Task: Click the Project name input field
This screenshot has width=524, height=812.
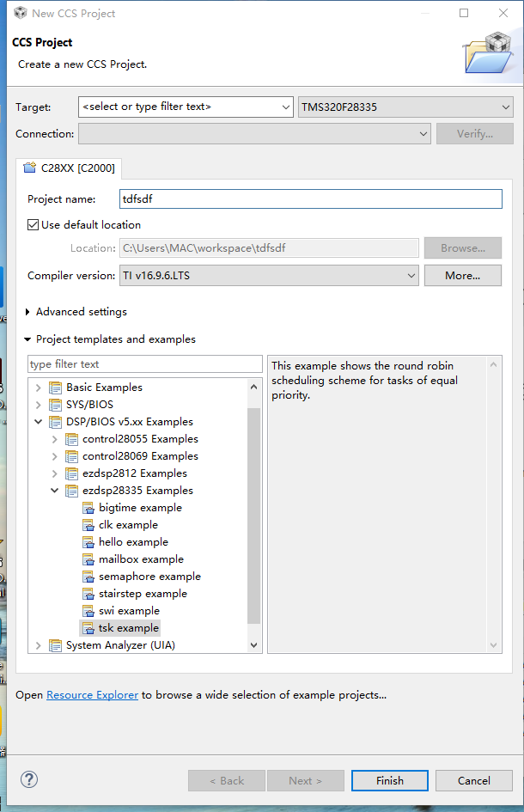Action: [310, 198]
